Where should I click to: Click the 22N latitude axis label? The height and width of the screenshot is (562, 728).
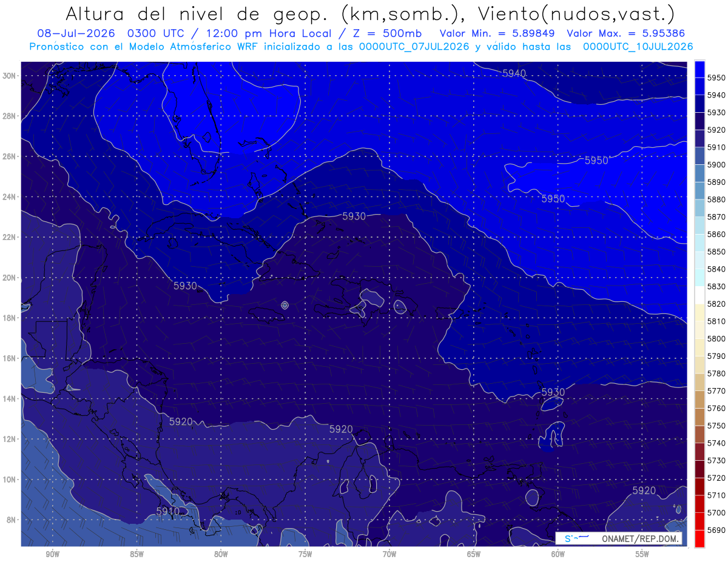(x=8, y=237)
